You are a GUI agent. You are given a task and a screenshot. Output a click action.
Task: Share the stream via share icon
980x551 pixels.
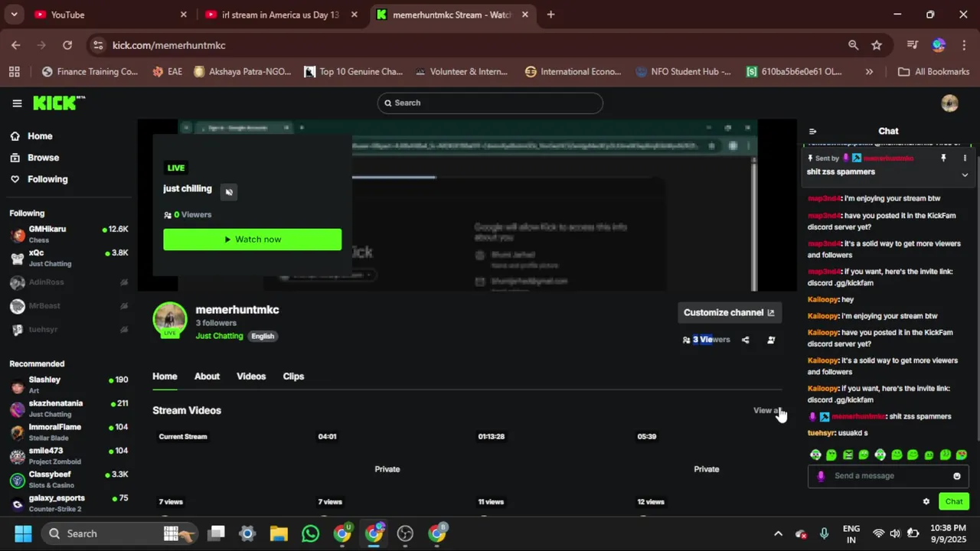(745, 340)
